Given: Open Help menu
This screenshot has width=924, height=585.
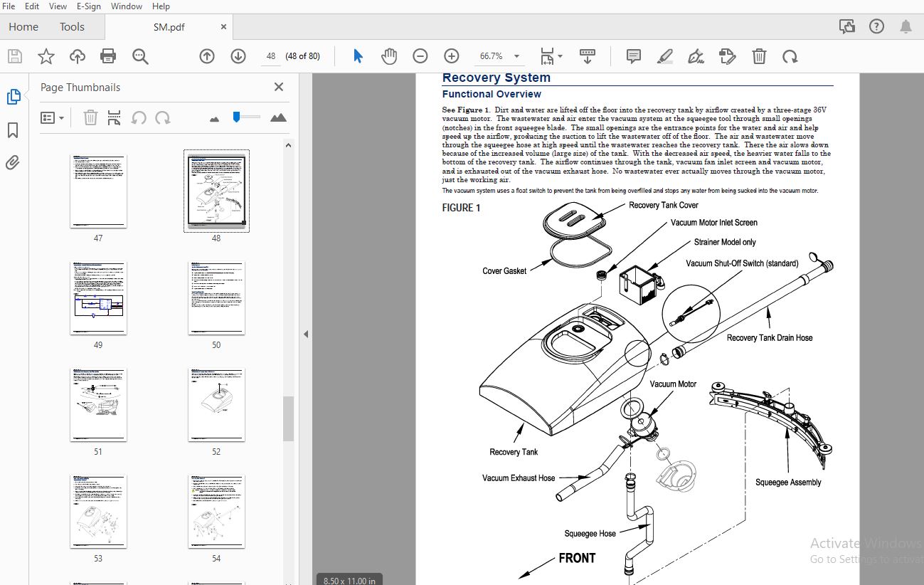Looking at the screenshot, I should point(161,6).
